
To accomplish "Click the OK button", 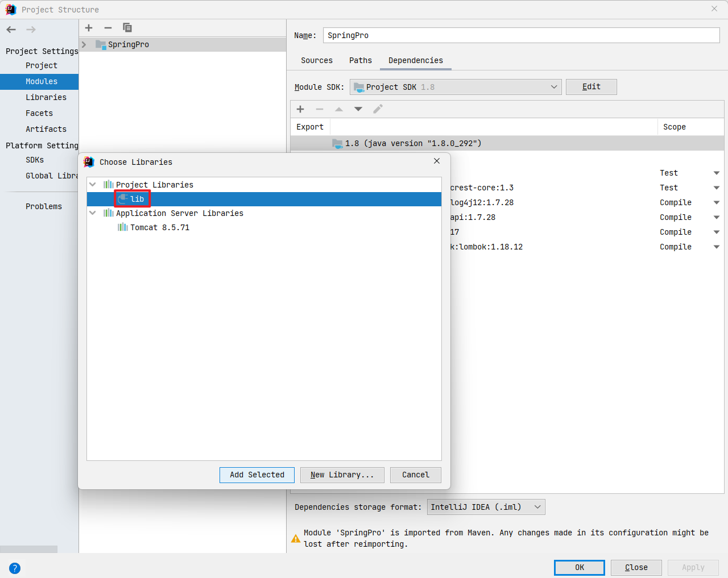I will (x=580, y=568).
